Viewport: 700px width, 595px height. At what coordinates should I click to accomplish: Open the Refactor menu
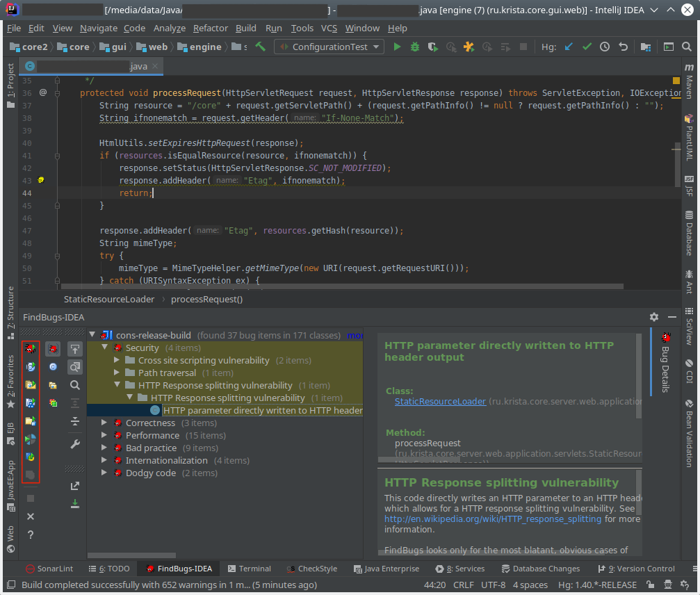tap(210, 28)
